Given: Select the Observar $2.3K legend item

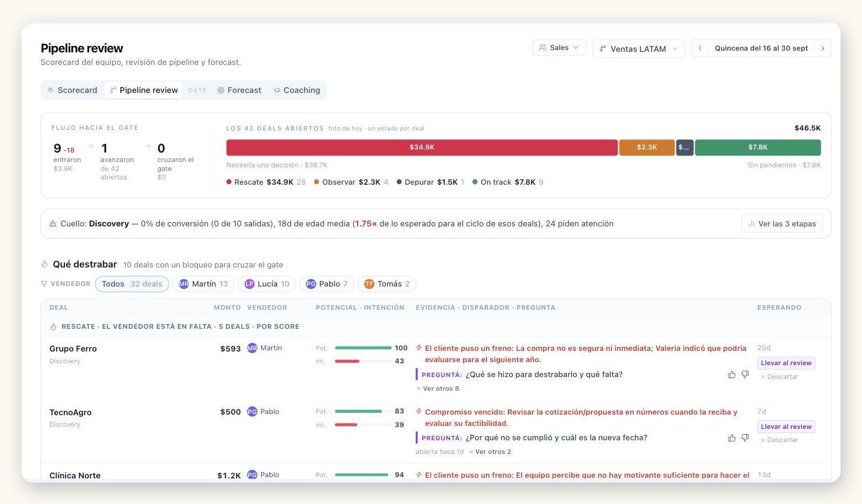Looking at the screenshot, I should coord(351,182).
